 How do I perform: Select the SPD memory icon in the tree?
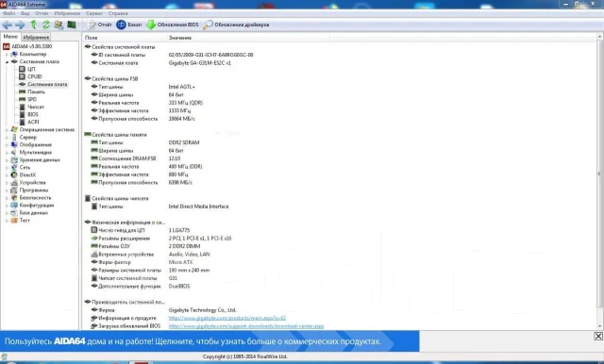[22, 99]
